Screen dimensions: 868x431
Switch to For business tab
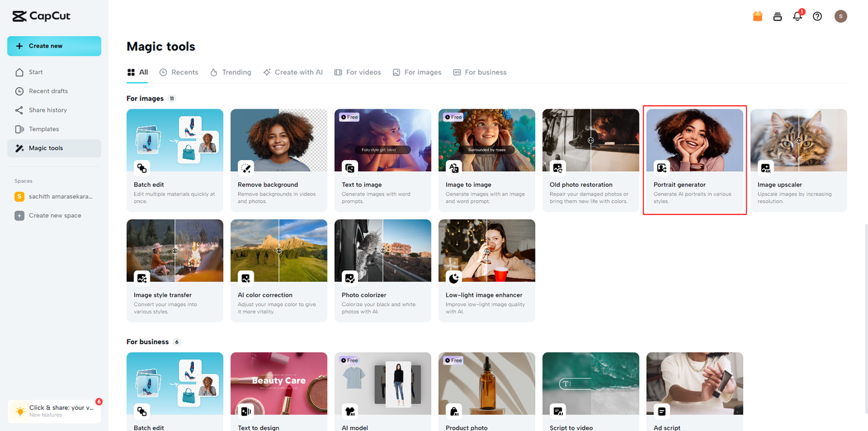click(479, 72)
